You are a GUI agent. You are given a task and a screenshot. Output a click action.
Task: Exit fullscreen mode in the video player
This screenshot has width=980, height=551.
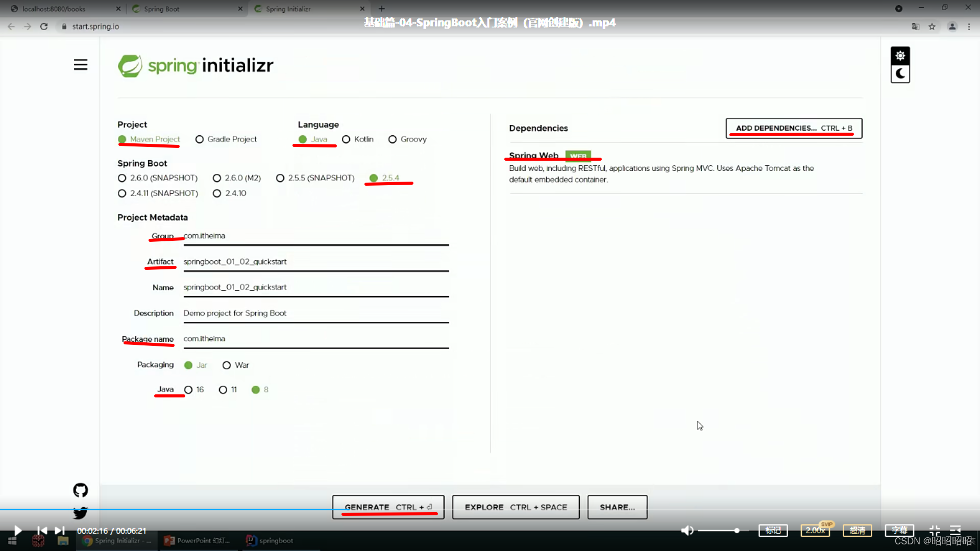click(935, 531)
